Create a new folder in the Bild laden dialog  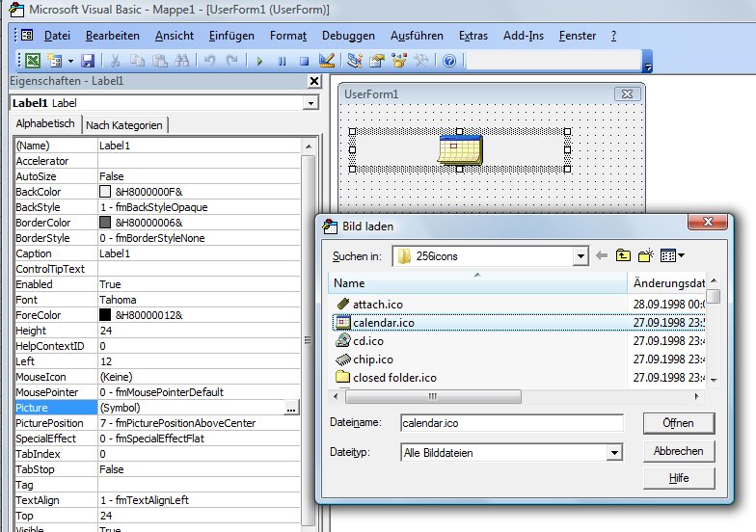click(645, 255)
